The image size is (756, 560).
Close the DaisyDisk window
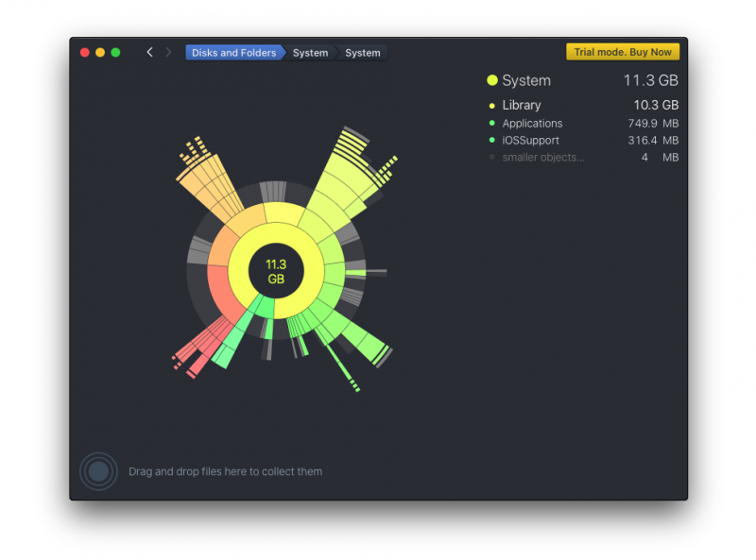click(x=85, y=53)
